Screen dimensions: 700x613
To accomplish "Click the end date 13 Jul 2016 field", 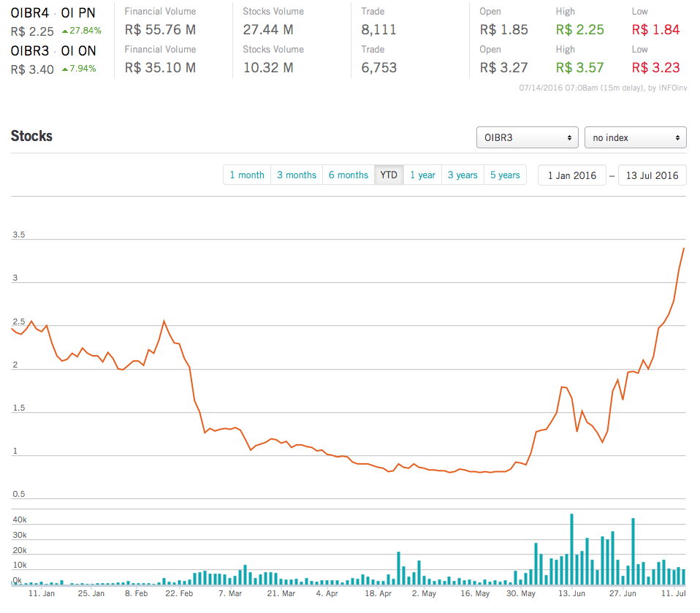I will [652, 175].
